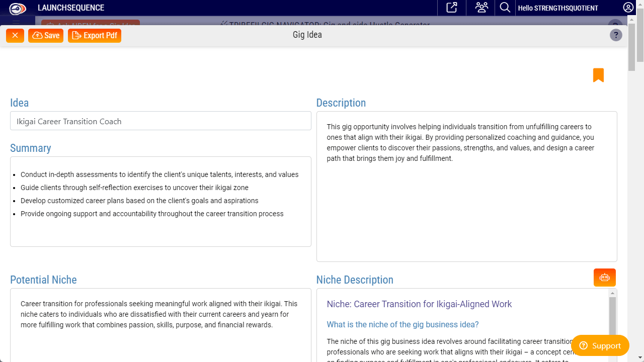Click inside the Summary text box
Image resolution: width=644 pixels, height=362 pixels.
[x=160, y=202]
